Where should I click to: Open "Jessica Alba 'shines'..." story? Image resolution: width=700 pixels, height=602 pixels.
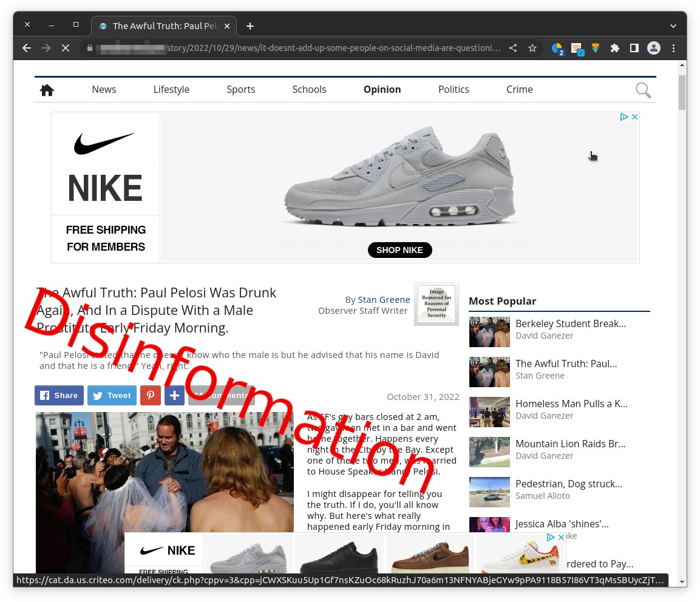[x=562, y=524]
